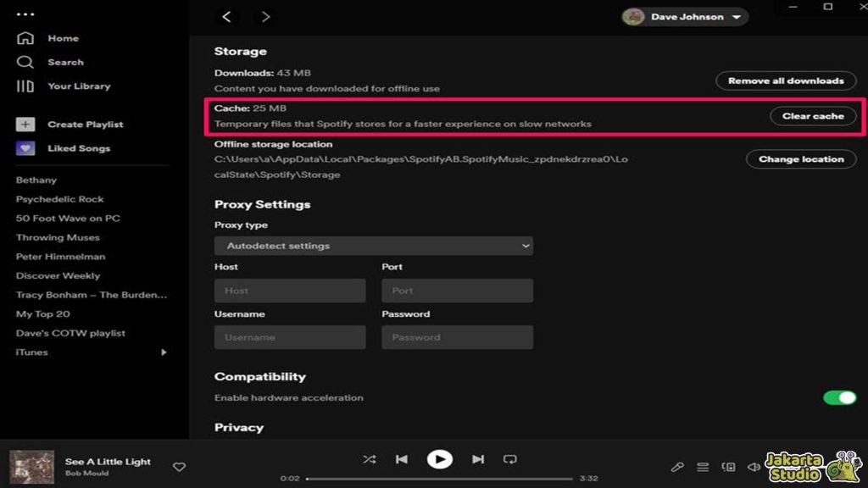Viewport: 868px width, 488px height.
Task: Skip to the next track
Action: pos(478,459)
